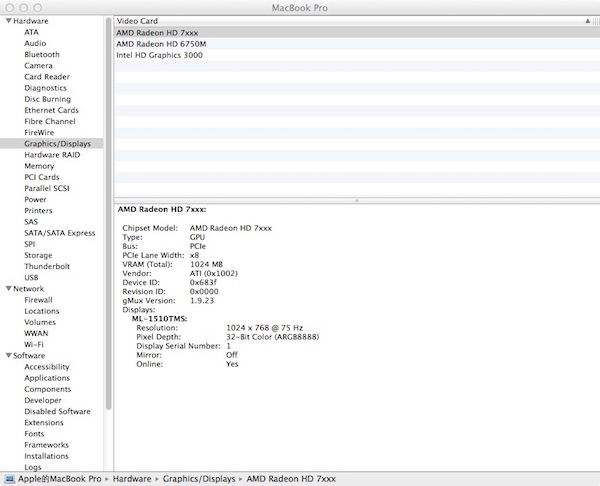
Task: Collapse the Software section triangle
Action: [x=8, y=356]
